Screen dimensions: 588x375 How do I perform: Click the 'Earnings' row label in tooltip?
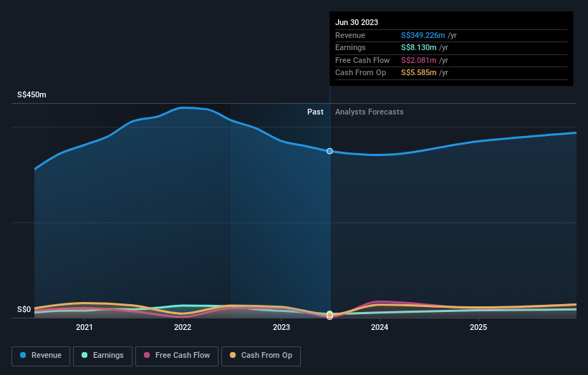pyautogui.click(x=350, y=47)
